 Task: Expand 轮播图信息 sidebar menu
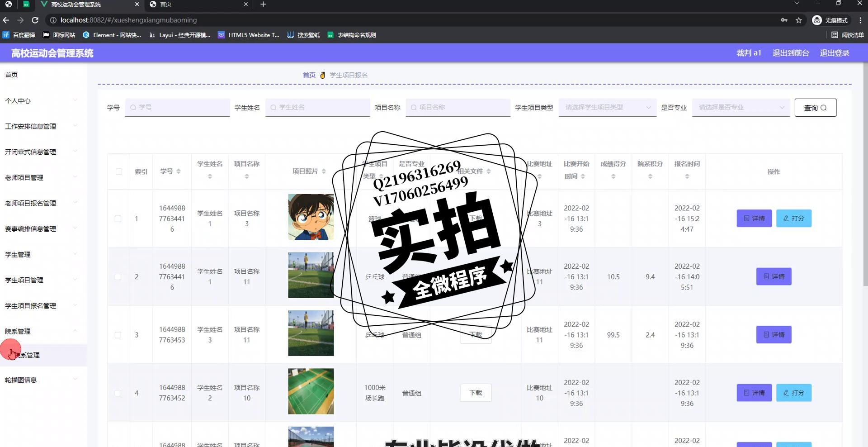click(x=43, y=380)
